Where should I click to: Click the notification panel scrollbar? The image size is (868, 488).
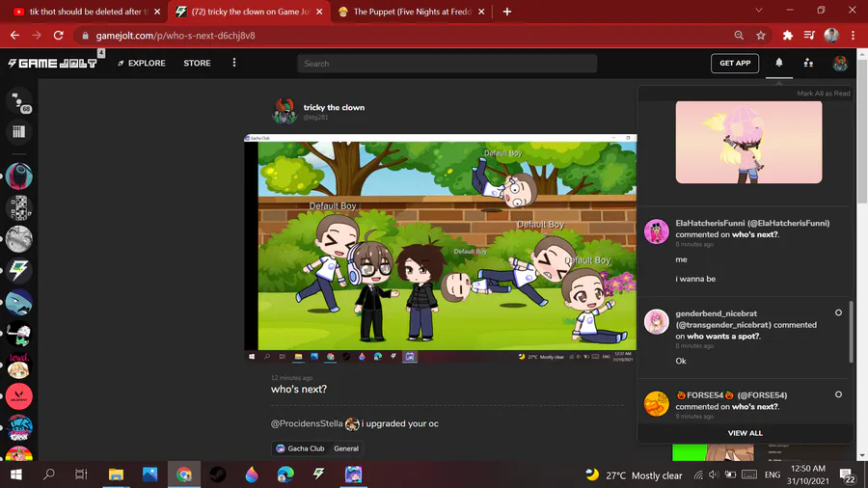tap(851, 332)
